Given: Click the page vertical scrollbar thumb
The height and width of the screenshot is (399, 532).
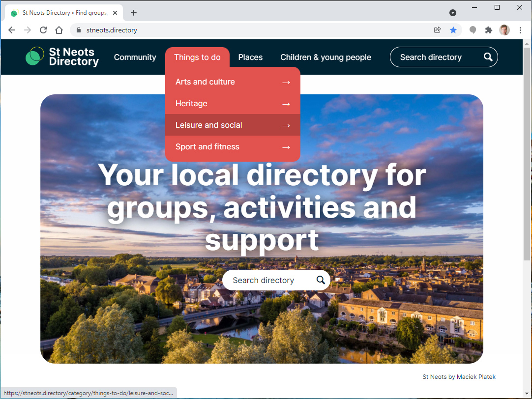Looking at the screenshot, I should 527,154.
